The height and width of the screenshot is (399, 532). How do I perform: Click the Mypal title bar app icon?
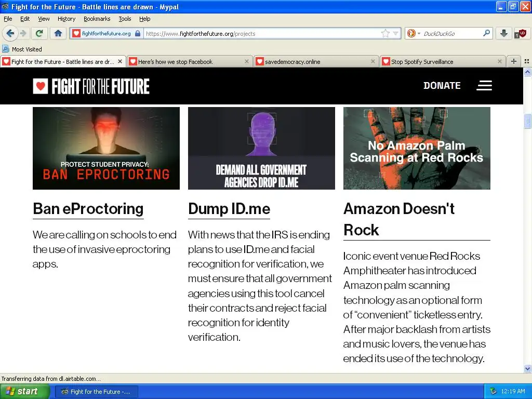(x=5, y=6)
